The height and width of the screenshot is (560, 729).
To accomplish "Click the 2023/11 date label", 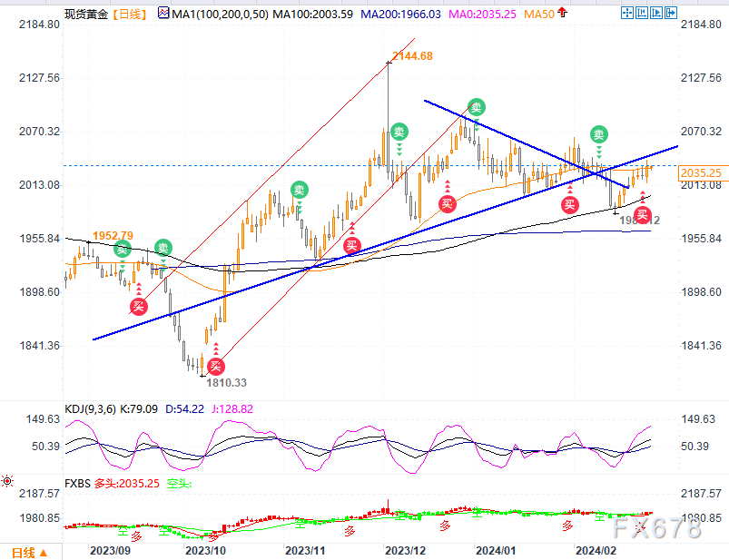I will coord(305,551).
